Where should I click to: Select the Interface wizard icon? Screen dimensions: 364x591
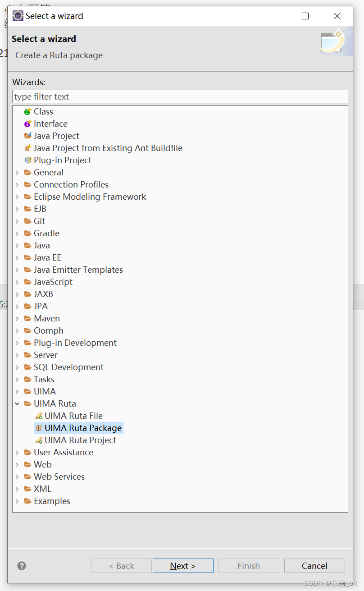tap(27, 124)
